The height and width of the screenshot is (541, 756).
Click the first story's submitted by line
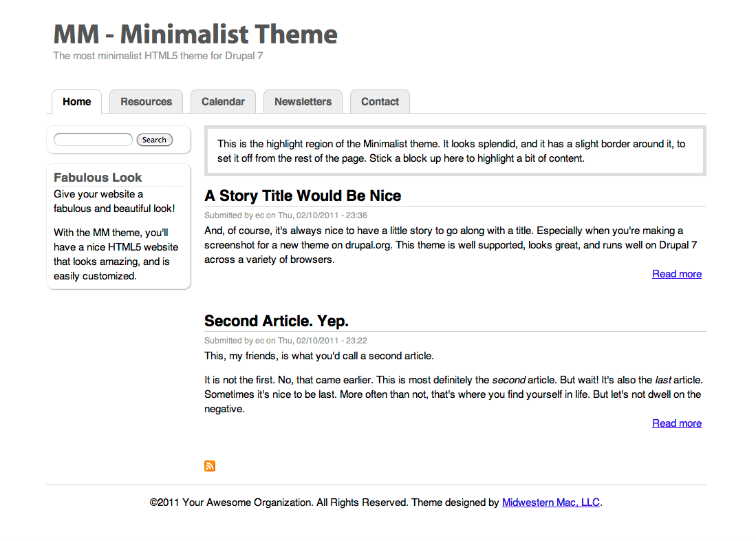[x=285, y=215]
